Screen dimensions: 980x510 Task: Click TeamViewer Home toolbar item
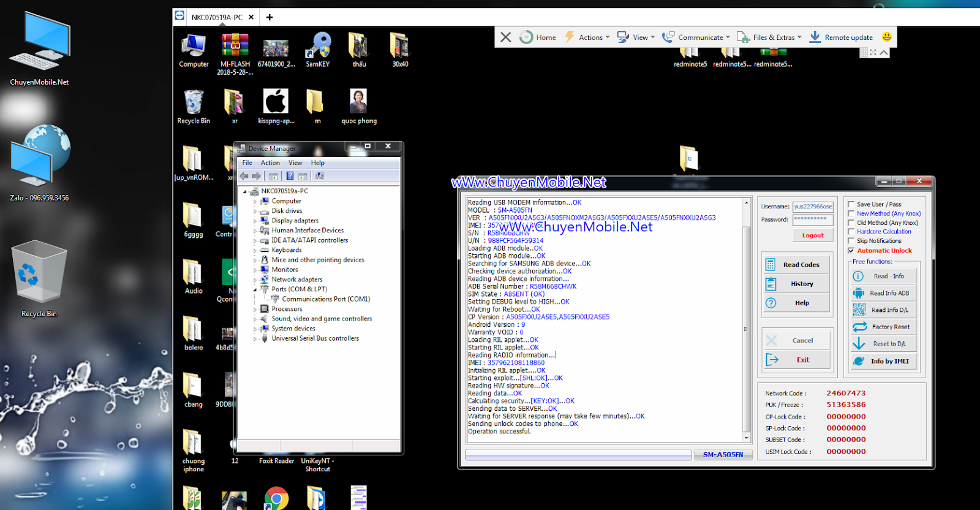point(538,37)
